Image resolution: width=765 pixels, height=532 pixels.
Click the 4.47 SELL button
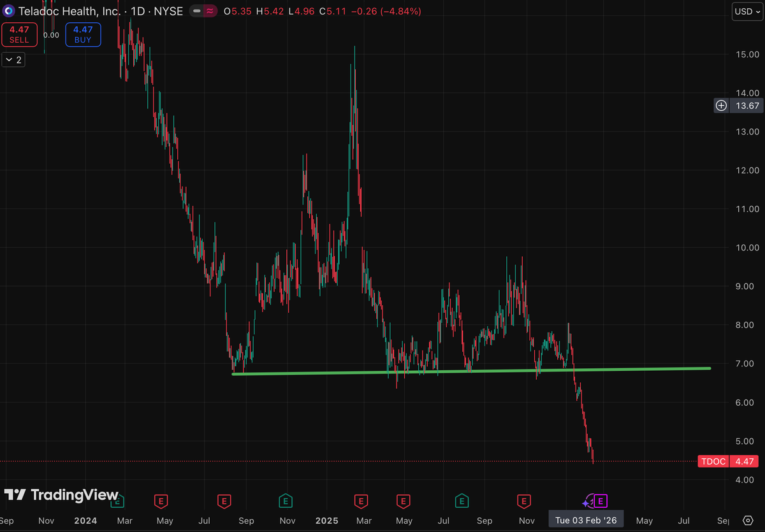coord(19,34)
